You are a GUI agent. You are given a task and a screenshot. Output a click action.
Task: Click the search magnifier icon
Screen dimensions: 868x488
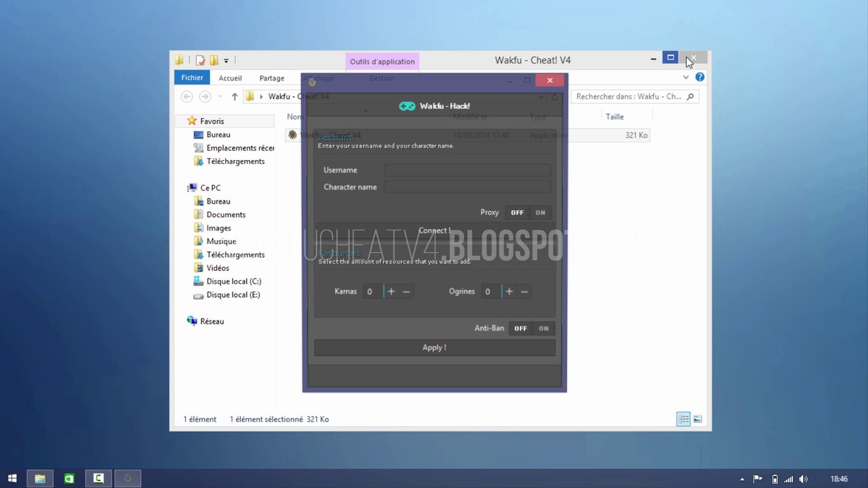click(x=690, y=97)
